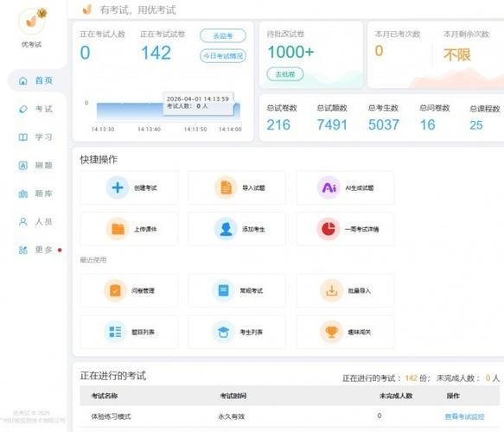Click the 批量导入 label
This screenshot has height=432, width=504.
pyautogui.click(x=360, y=290)
